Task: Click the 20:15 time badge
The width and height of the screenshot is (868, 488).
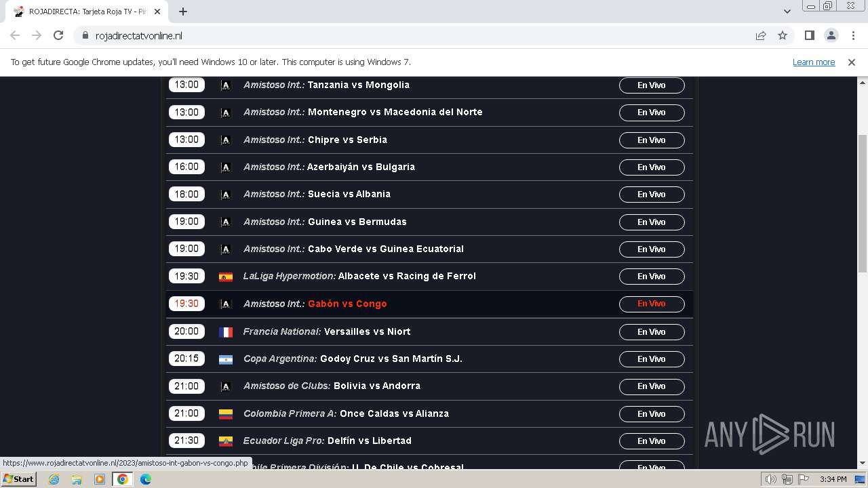Action: [186, 359]
